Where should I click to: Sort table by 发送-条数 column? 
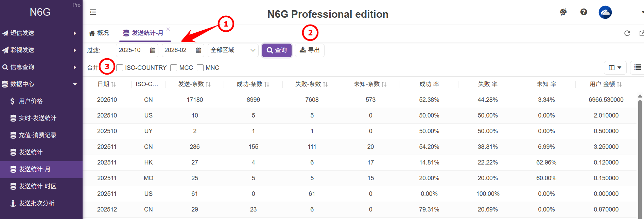194,84
